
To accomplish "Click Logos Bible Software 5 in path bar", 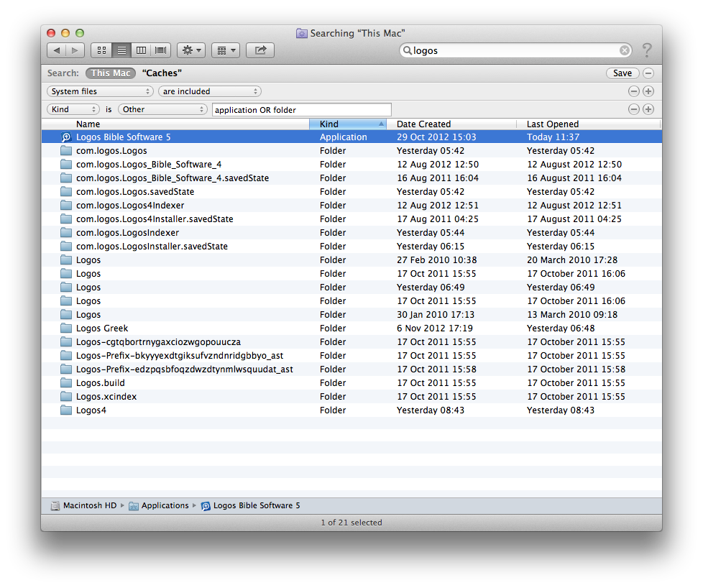I will point(251,505).
